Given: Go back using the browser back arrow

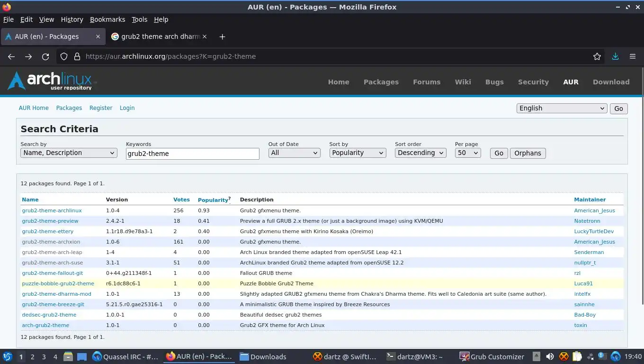Looking at the screenshot, I should pyautogui.click(x=11, y=56).
